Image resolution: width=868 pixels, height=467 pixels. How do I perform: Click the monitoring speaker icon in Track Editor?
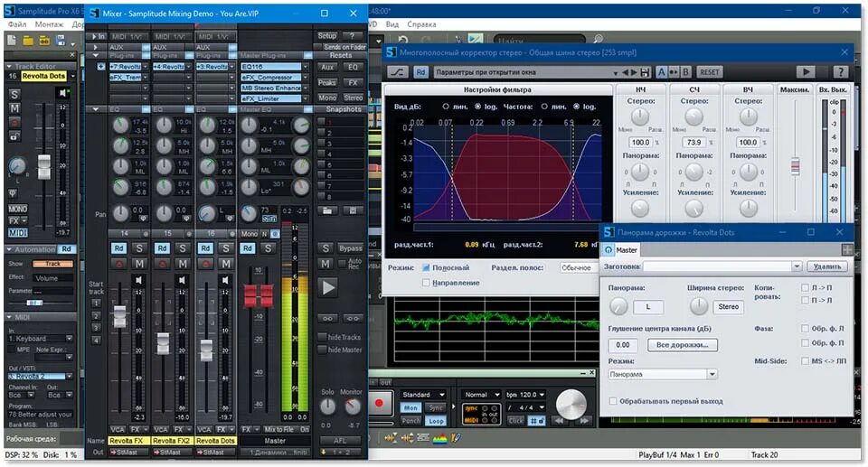pos(62,92)
